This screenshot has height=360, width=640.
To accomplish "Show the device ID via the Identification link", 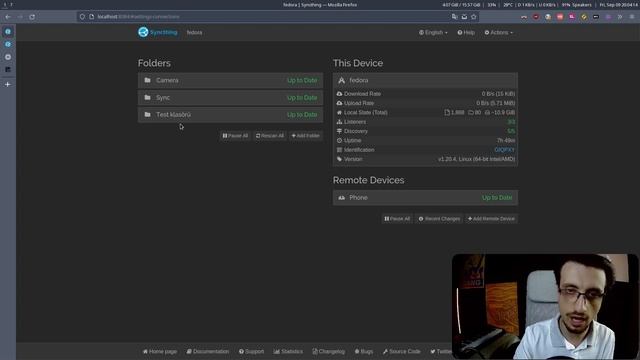I will (504, 150).
